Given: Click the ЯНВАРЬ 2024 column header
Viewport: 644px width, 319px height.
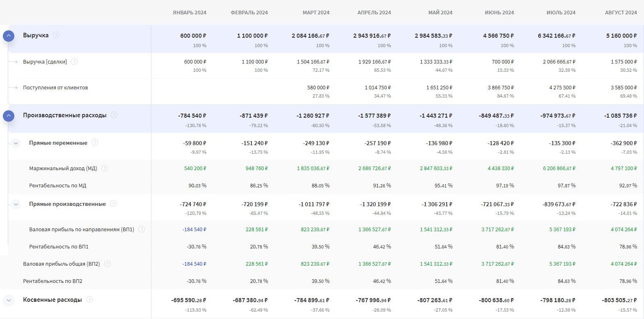Looking at the screenshot, I should coord(189,13).
